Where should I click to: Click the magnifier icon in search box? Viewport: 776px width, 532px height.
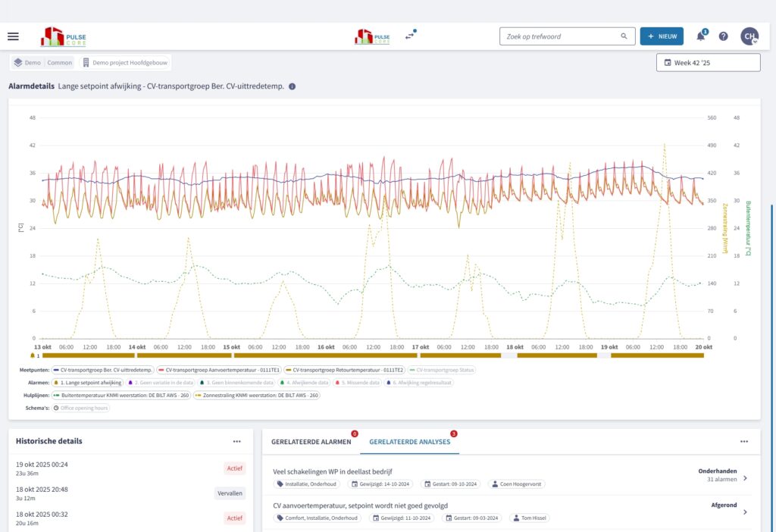624,36
